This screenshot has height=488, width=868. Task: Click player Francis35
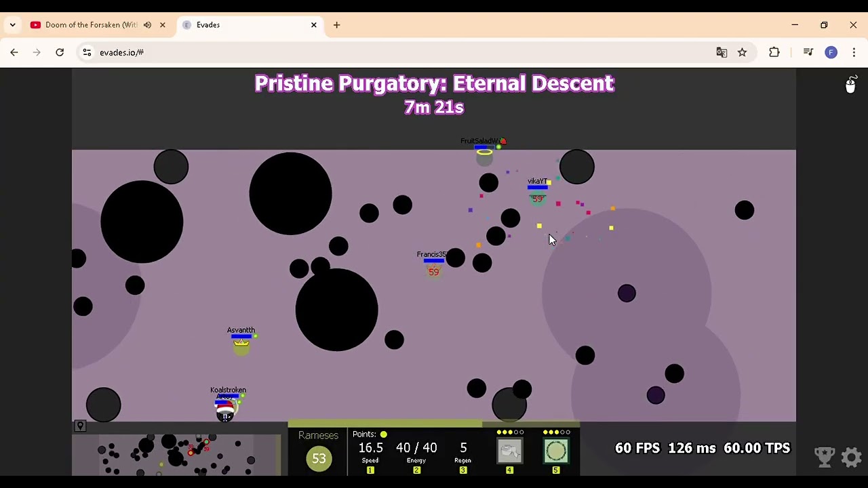click(x=434, y=271)
